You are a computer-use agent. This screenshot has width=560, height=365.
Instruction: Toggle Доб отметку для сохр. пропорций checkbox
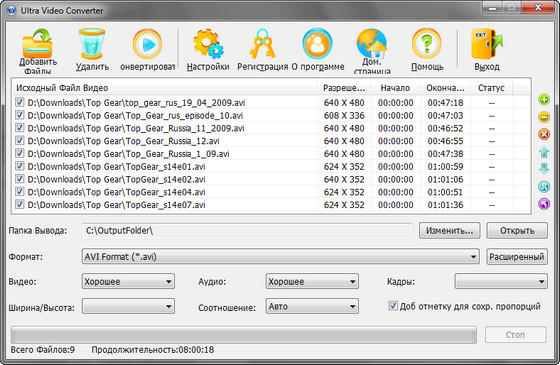click(x=392, y=306)
